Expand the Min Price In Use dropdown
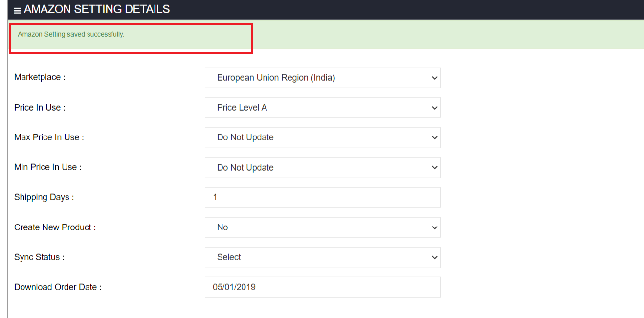 (x=323, y=167)
